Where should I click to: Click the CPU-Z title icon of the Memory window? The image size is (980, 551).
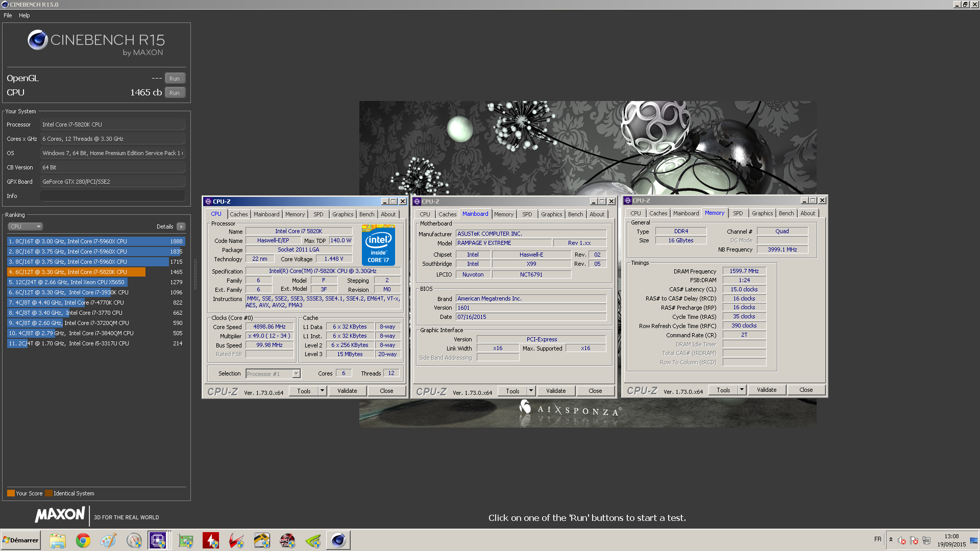coord(627,201)
